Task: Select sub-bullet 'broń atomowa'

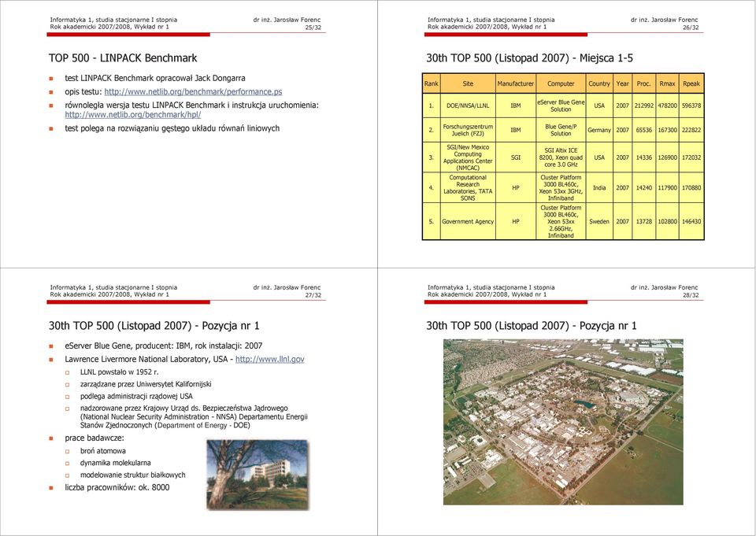Action: (102, 451)
